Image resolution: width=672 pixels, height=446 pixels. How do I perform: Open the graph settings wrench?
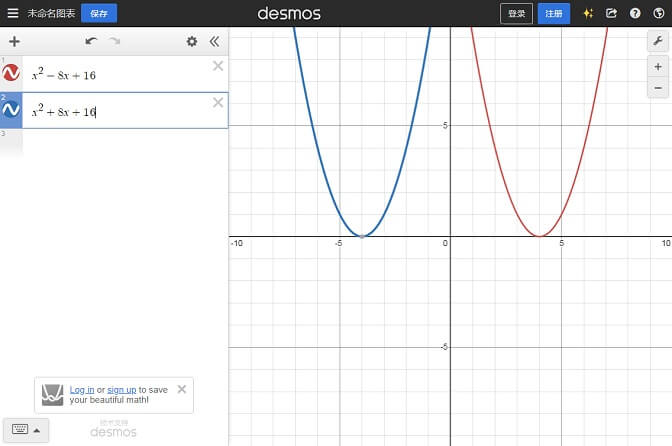[658, 41]
